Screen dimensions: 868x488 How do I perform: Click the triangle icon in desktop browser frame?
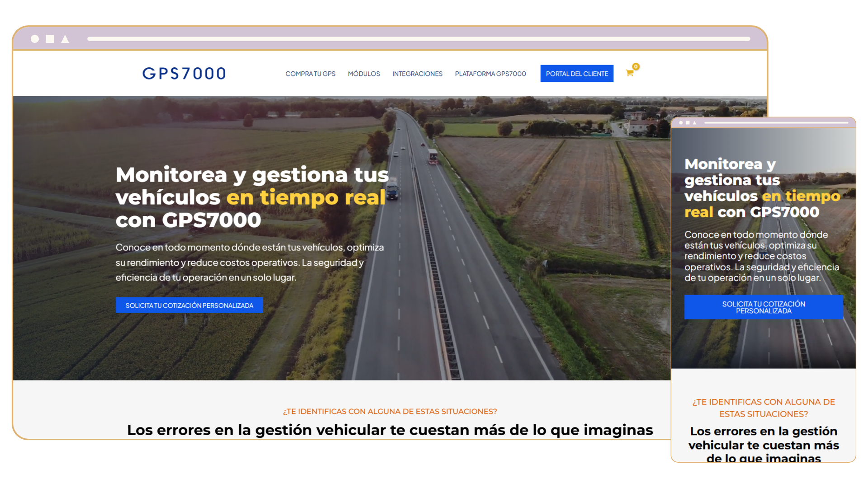tap(65, 39)
